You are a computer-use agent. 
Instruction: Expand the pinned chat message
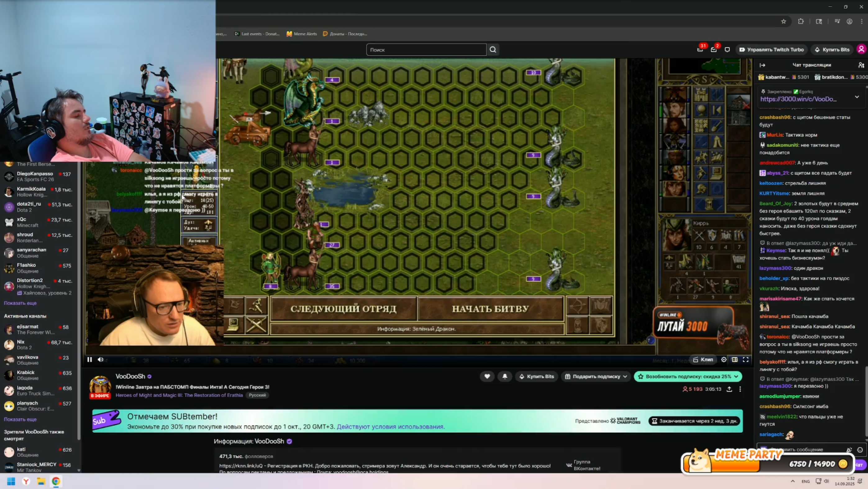(857, 97)
